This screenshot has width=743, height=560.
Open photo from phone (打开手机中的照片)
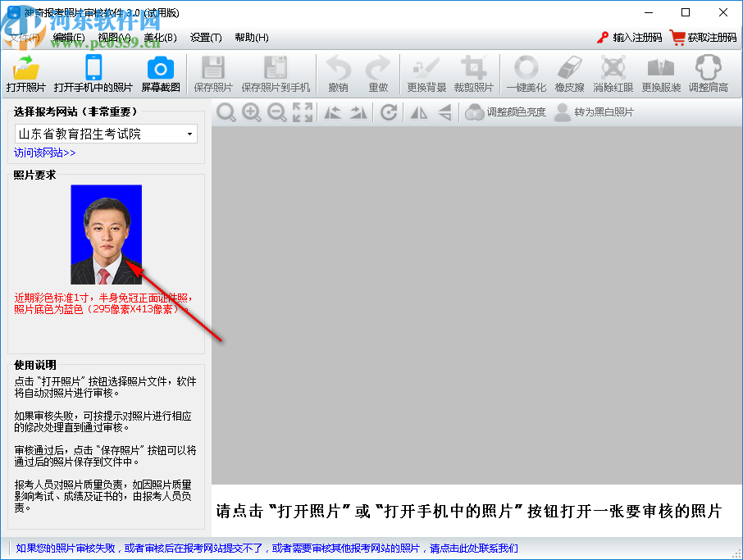click(x=93, y=74)
